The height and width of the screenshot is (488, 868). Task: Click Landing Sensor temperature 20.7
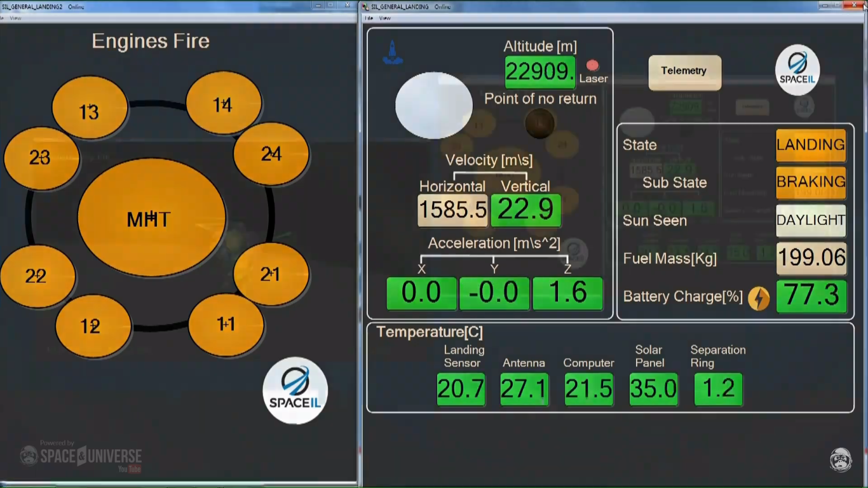point(461,390)
